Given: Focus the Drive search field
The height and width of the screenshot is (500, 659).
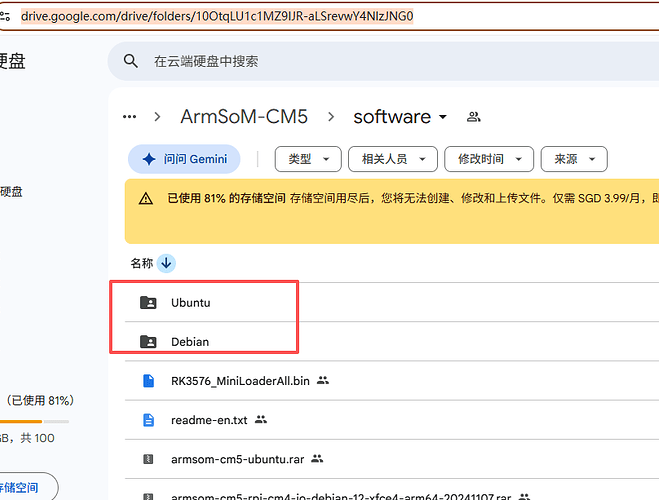Looking at the screenshot, I should [x=383, y=61].
